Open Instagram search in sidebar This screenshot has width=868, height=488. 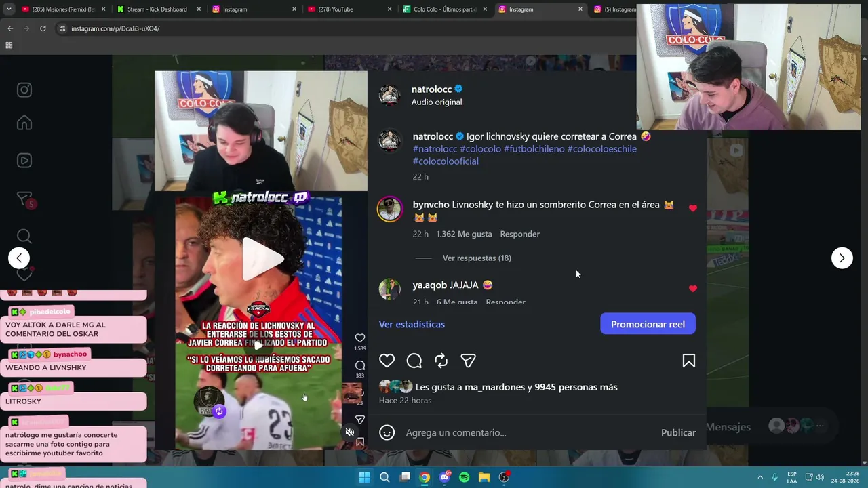tap(24, 236)
